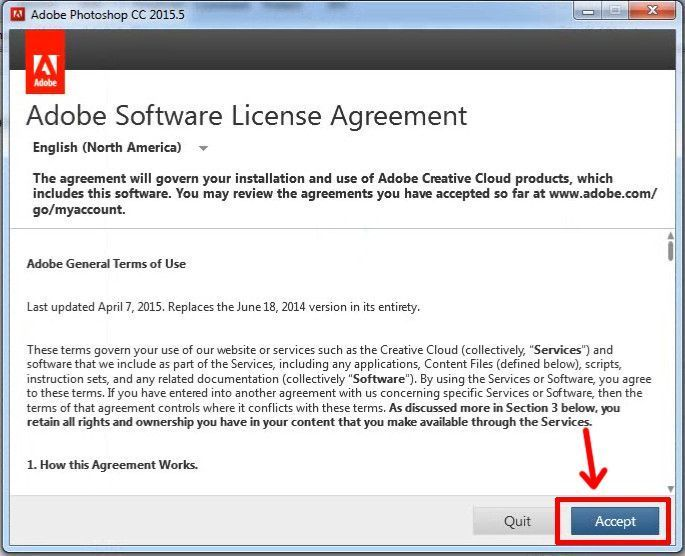Click the red Adobe logo banner

pos(45,62)
